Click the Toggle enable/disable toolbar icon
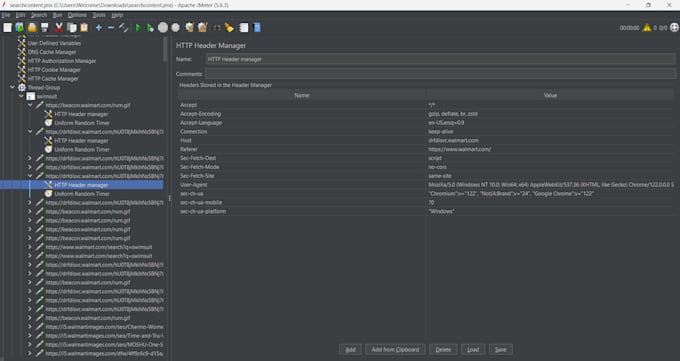Viewport: 680px width, 361px height. tap(124, 28)
